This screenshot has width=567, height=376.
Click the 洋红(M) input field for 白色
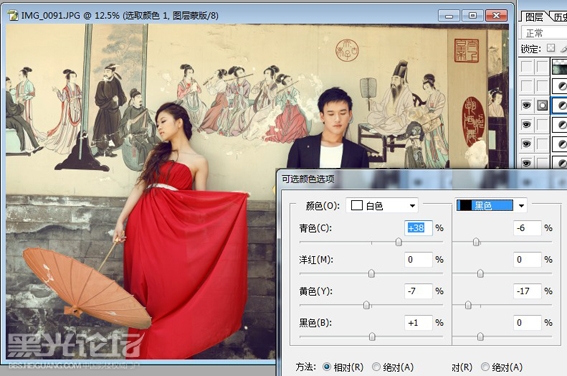(x=418, y=259)
